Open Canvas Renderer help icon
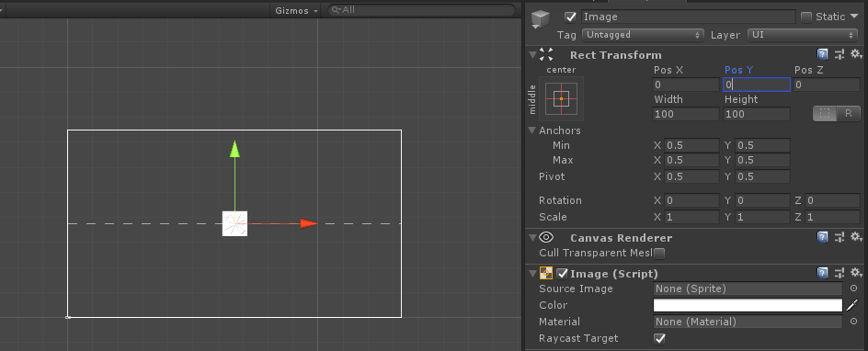This screenshot has width=868, height=351. tap(823, 238)
